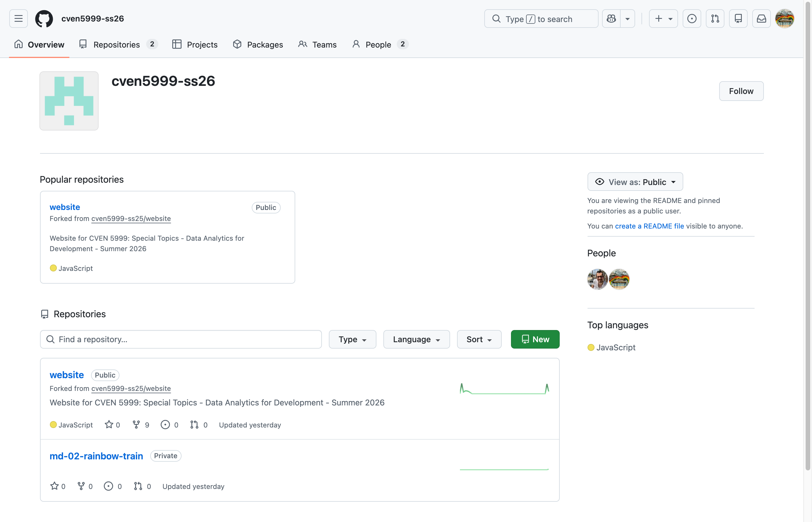Open forks count 9 of website repo

(141, 425)
